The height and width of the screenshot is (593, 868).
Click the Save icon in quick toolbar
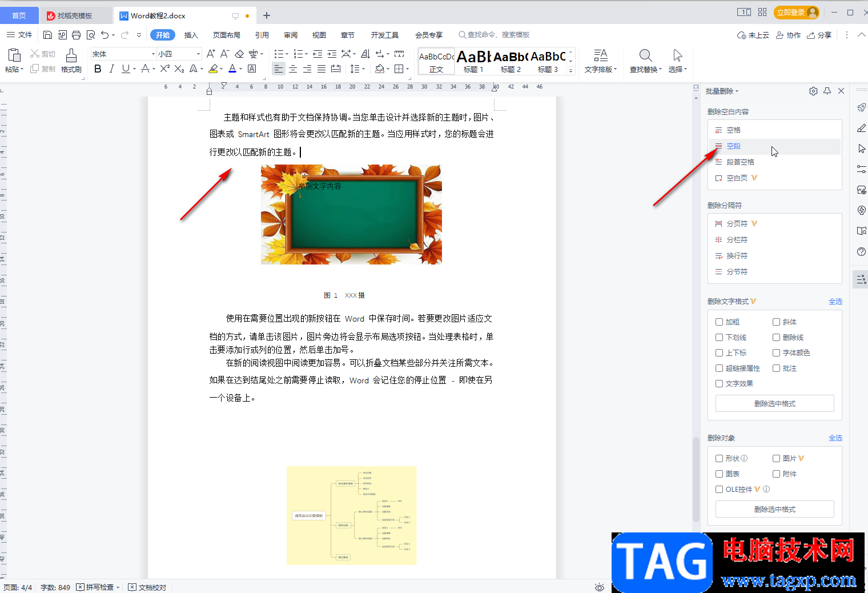[x=47, y=35]
